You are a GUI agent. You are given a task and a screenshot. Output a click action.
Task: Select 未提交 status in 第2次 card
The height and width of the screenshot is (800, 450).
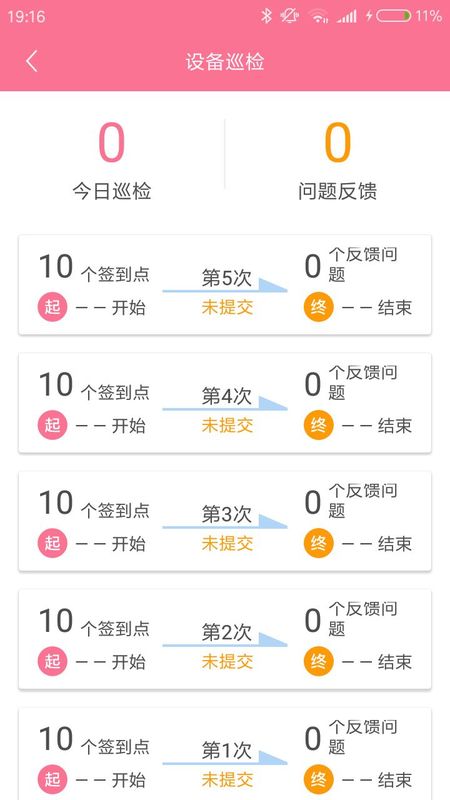227,662
